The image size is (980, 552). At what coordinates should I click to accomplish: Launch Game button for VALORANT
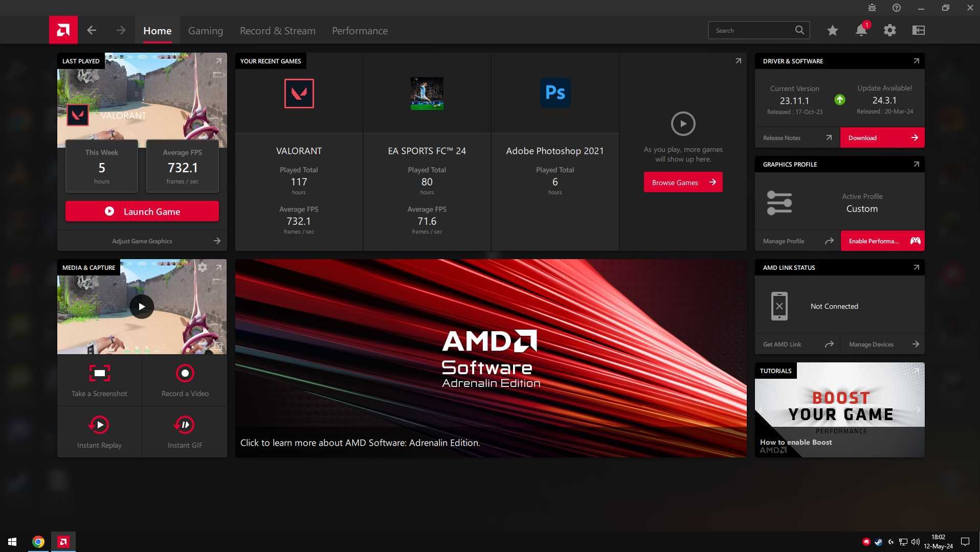[x=142, y=211]
